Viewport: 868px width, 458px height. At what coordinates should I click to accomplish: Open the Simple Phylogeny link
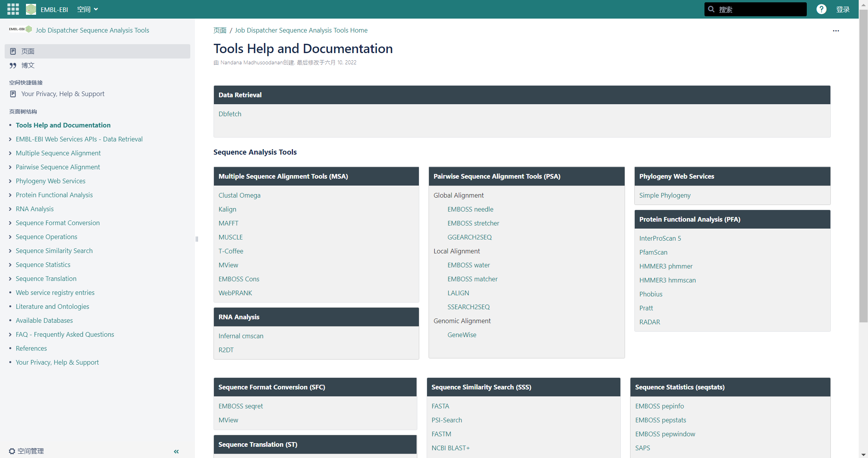coord(665,195)
